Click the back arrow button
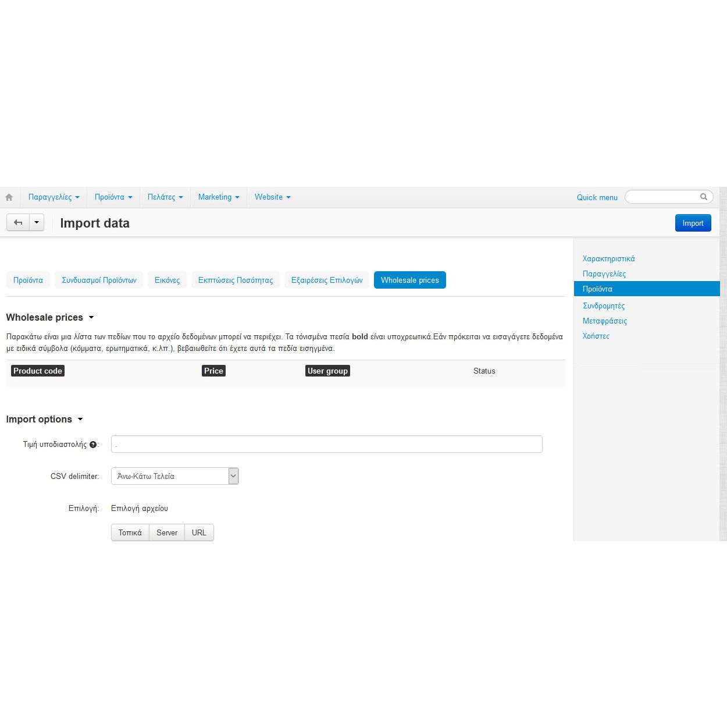727x728 pixels. pos(18,222)
